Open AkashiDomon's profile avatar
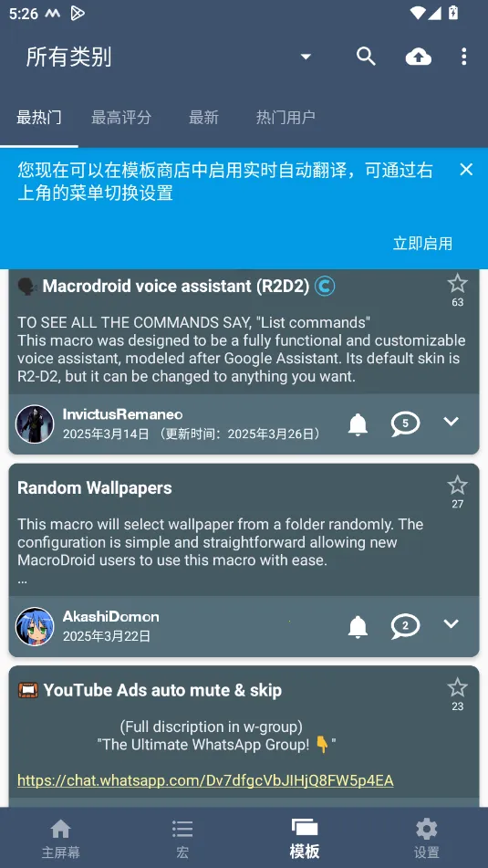This screenshot has height=868, width=488. pos(35,626)
